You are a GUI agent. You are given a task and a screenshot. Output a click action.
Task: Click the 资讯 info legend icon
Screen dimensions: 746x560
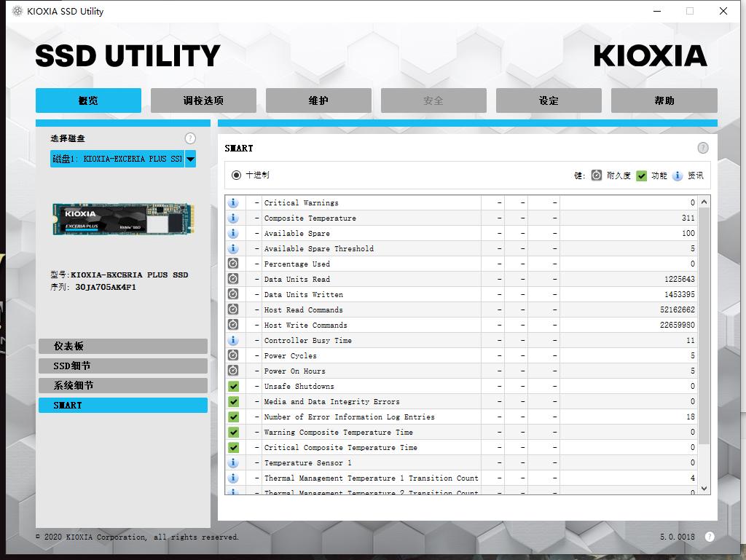click(x=678, y=176)
